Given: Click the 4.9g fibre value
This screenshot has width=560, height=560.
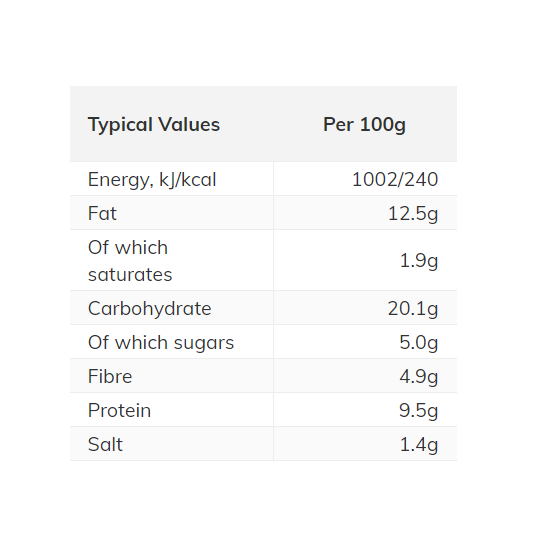Looking at the screenshot, I should tap(419, 376).
